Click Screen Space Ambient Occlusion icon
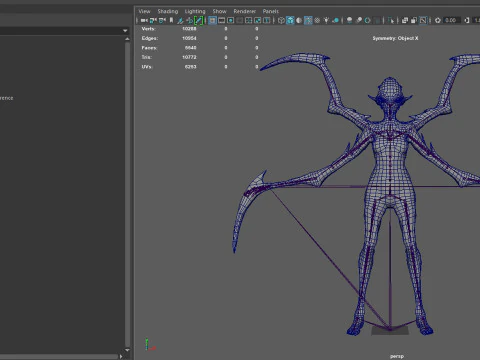480x360 pixels. (349, 21)
